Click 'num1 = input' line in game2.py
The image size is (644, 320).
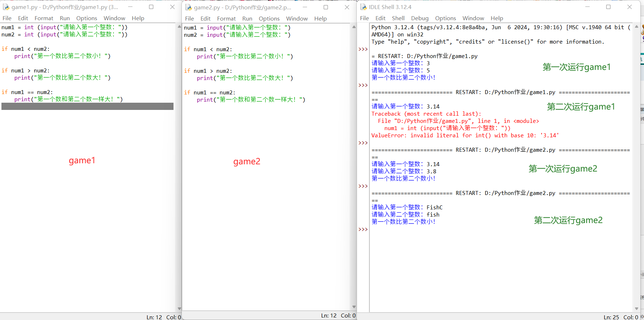point(237,28)
